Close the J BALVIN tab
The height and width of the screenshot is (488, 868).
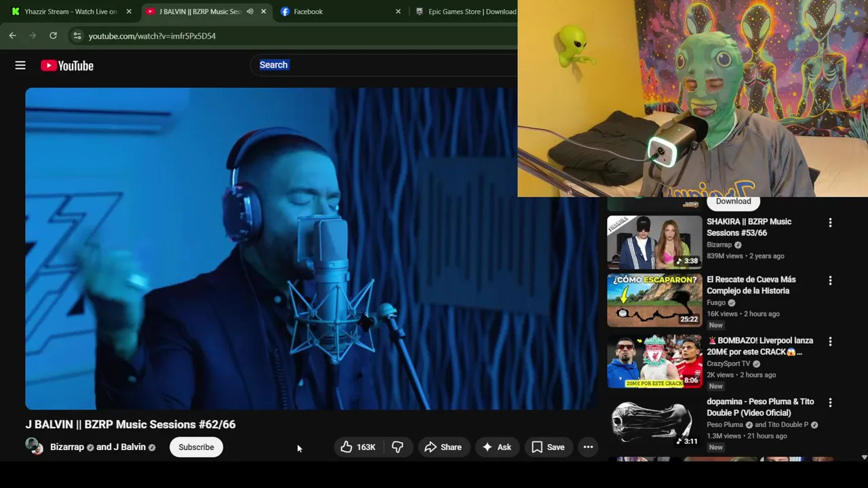264,12
